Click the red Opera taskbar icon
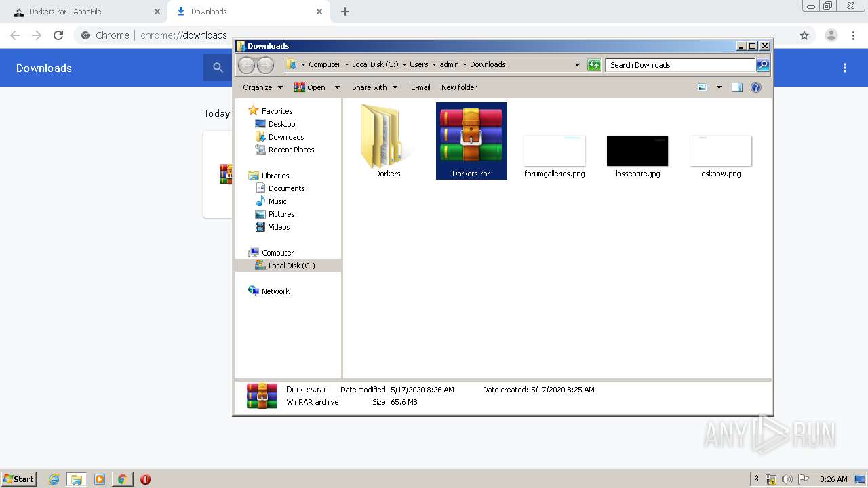The image size is (868, 488). [145, 479]
